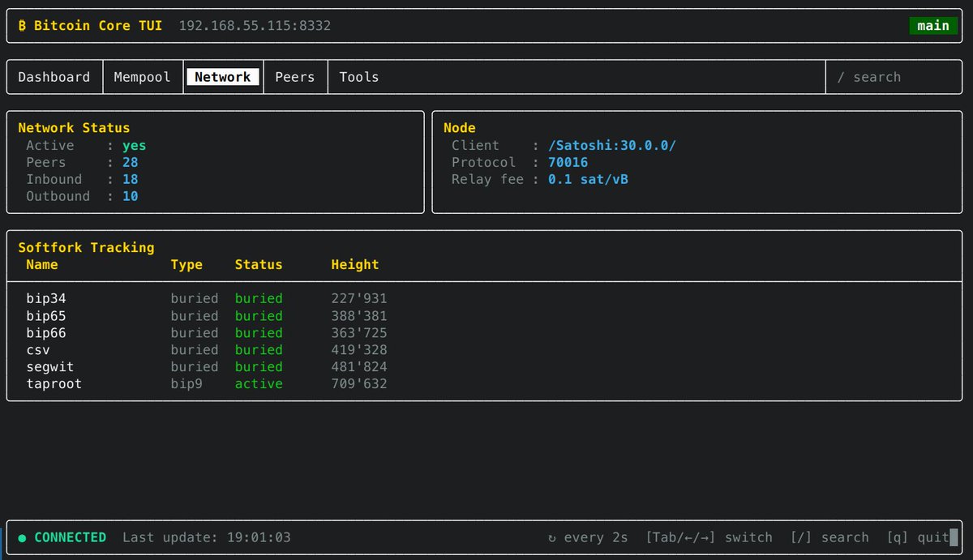The image size is (973, 560).
Task: Click height 363'725
Action: [x=359, y=333]
